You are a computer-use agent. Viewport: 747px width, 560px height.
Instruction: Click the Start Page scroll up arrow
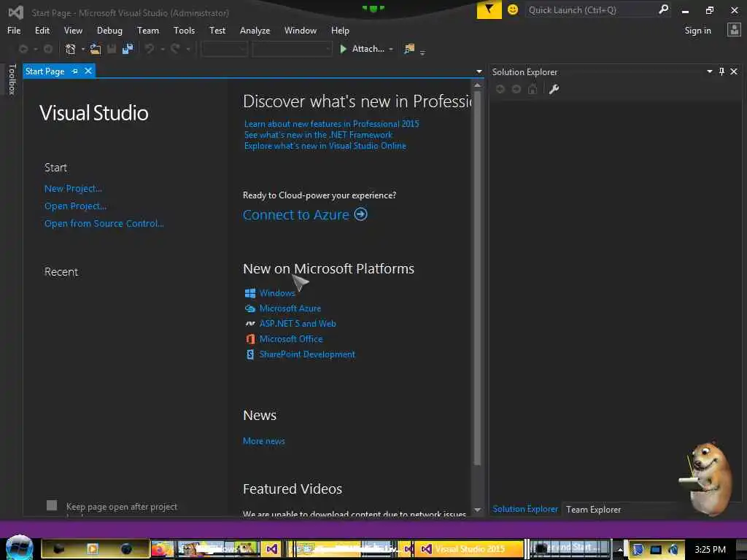(x=477, y=85)
